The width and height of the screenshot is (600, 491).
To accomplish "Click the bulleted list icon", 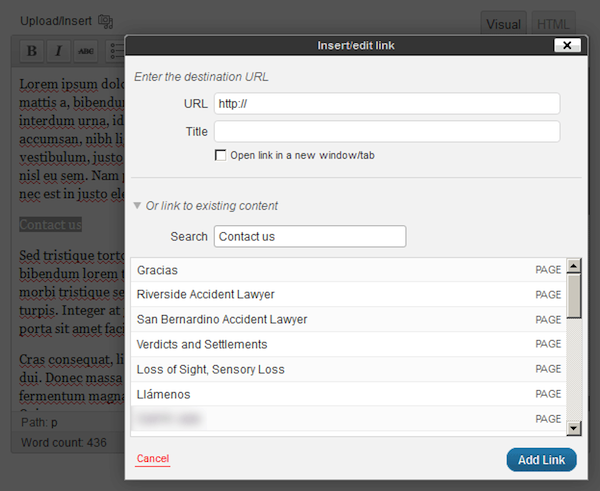I will coord(114,50).
